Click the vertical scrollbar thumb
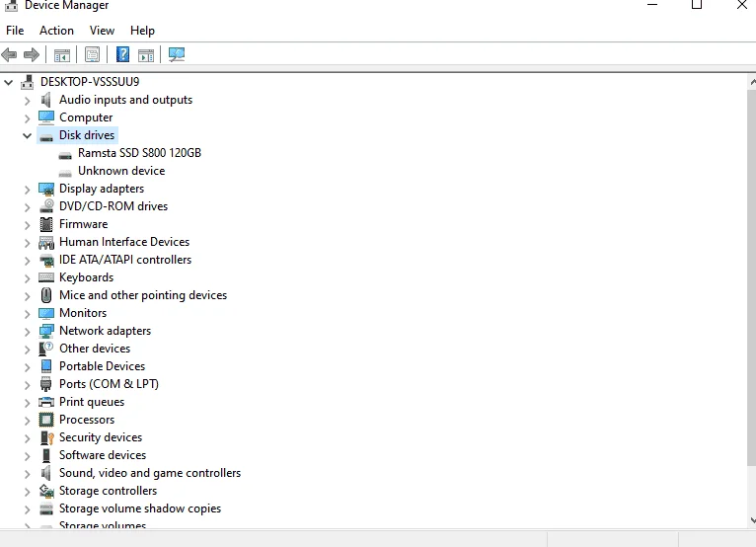Image resolution: width=756 pixels, height=547 pixels. pos(752,277)
